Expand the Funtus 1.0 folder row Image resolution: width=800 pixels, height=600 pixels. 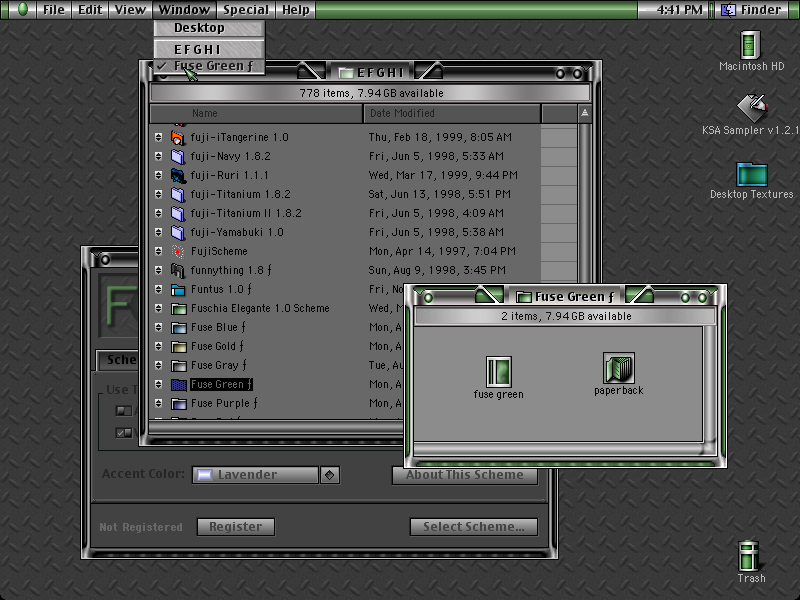click(158, 289)
